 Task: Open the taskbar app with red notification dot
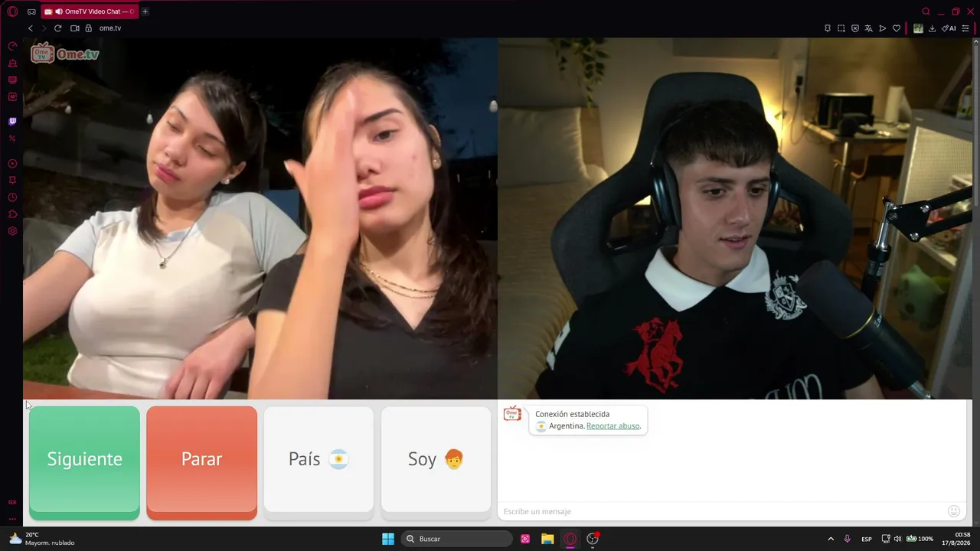(593, 539)
